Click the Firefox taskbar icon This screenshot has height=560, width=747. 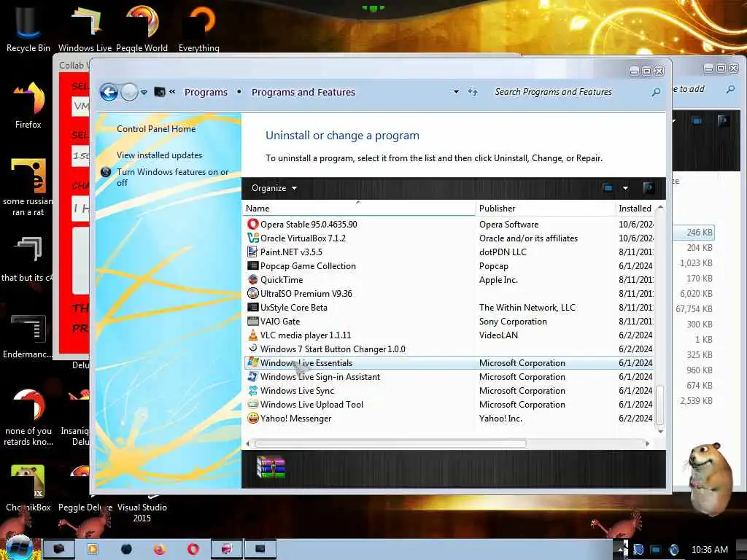point(160,549)
